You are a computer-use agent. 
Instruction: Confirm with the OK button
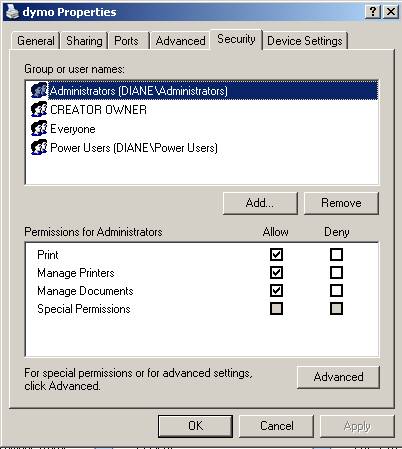click(x=195, y=426)
